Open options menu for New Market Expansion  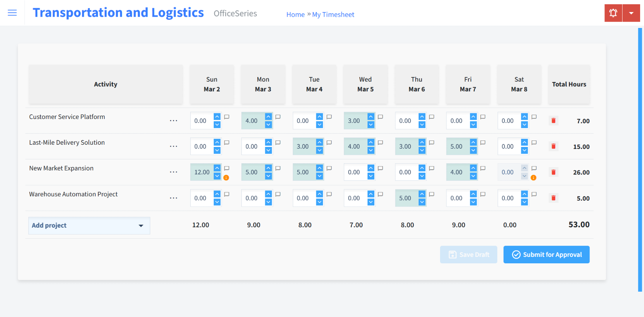[173, 172]
